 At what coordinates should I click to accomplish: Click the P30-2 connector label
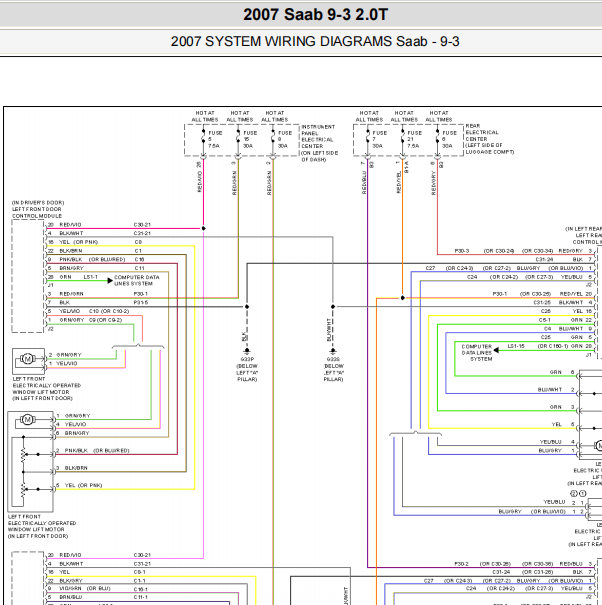click(462, 564)
